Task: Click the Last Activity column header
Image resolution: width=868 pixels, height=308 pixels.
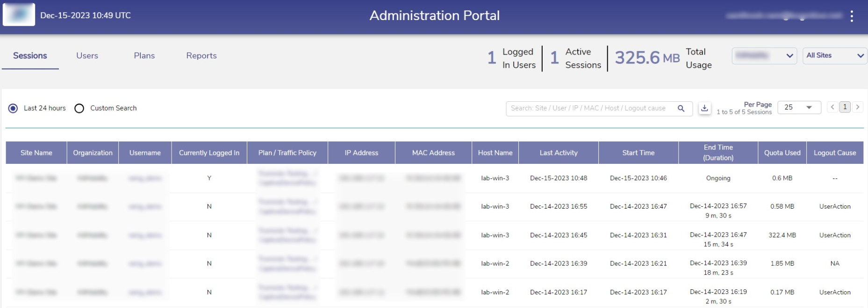Action: tap(559, 153)
